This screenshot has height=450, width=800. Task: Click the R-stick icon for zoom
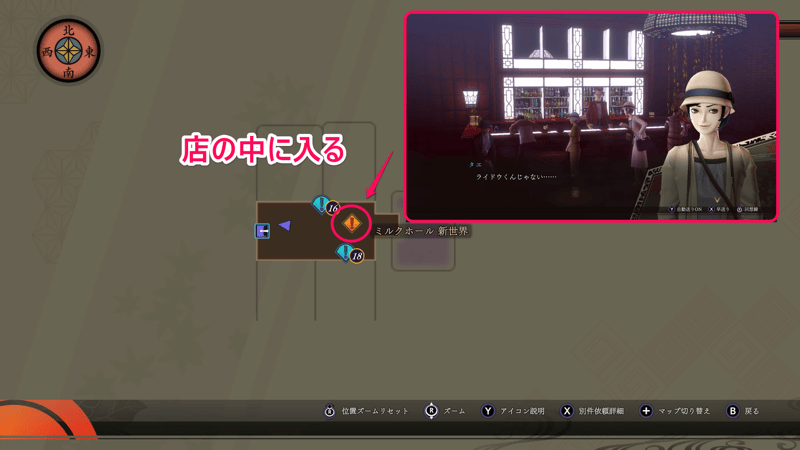coord(431,411)
